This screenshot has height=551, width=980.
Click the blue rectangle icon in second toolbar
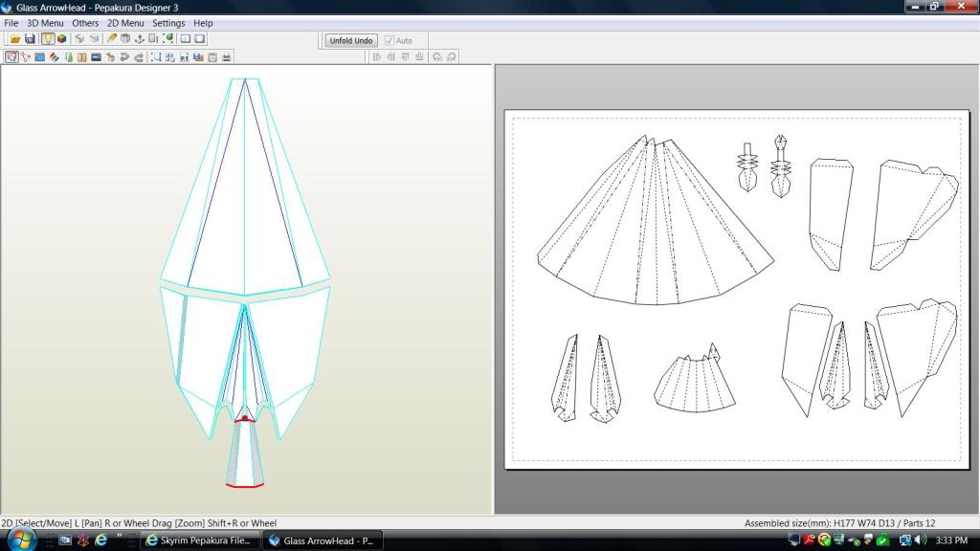40,57
